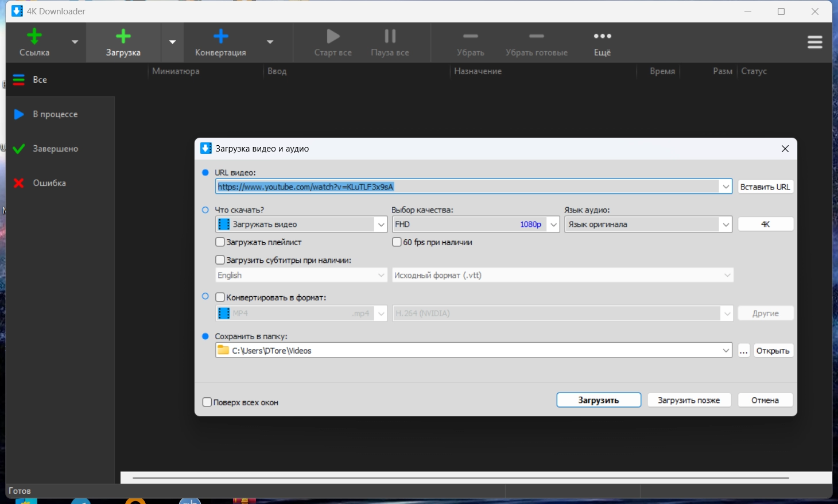Click the Загрузить button
Viewport: 838px width, 504px height.
click(599, 400)
